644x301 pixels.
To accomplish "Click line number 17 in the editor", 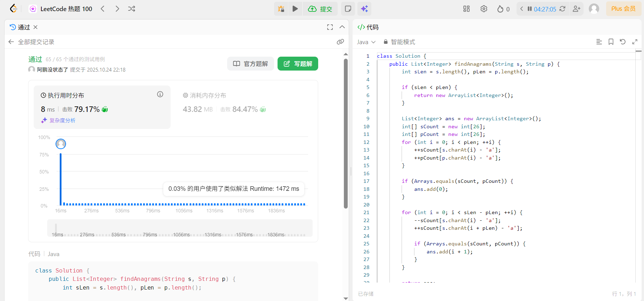I will tap(366, 181).
